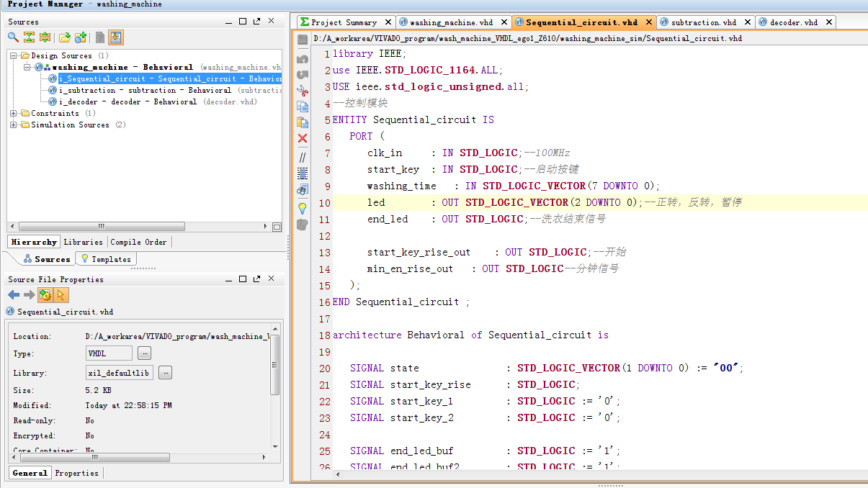Click the browse button next to the VHDL type field
This screenshot has height=488, width=868.
point(145,353)
